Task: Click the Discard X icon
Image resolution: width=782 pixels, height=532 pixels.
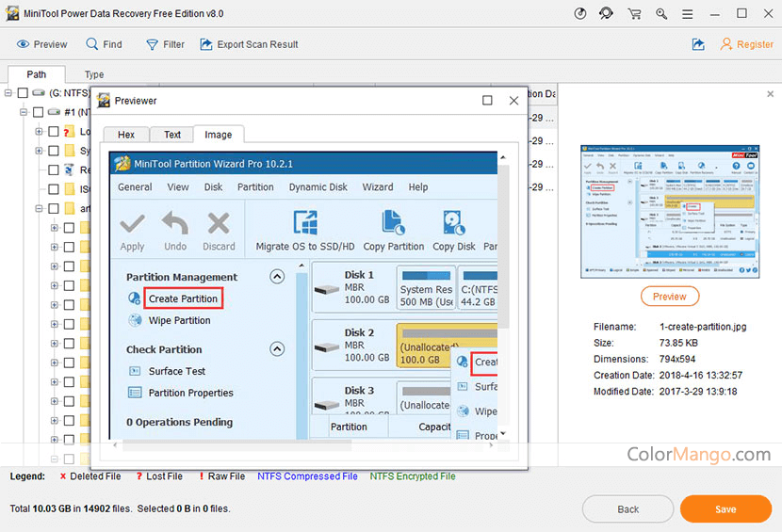Action: (x=219, y=223)
